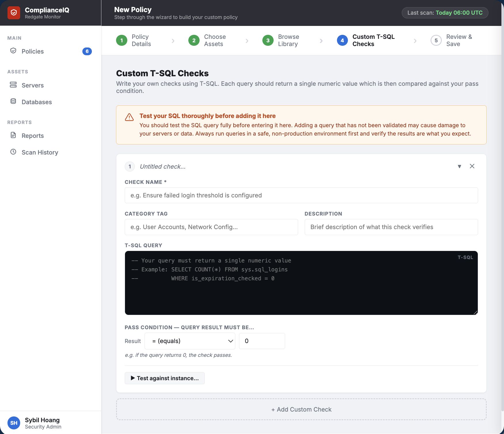This screenshot has width=504, height=434.
Task: Click Sybil Hoang's SH avatar
Action: (x=14, y=423)
